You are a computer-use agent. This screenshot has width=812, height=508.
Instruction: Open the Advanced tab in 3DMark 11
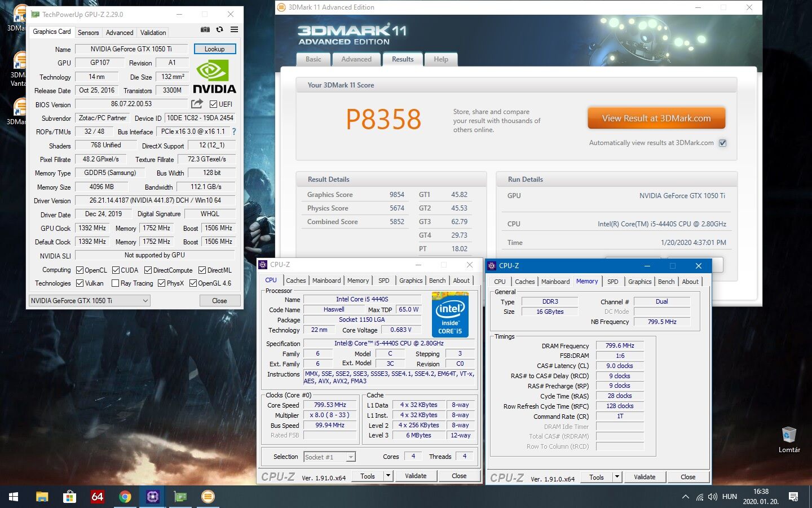(356, 59)
